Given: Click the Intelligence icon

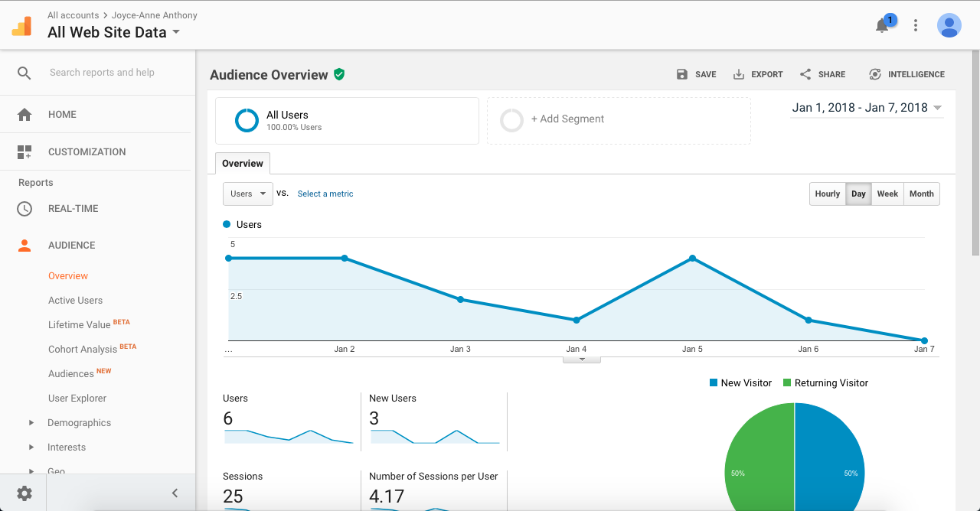Looking at the screenshot, I should (875, 74).
